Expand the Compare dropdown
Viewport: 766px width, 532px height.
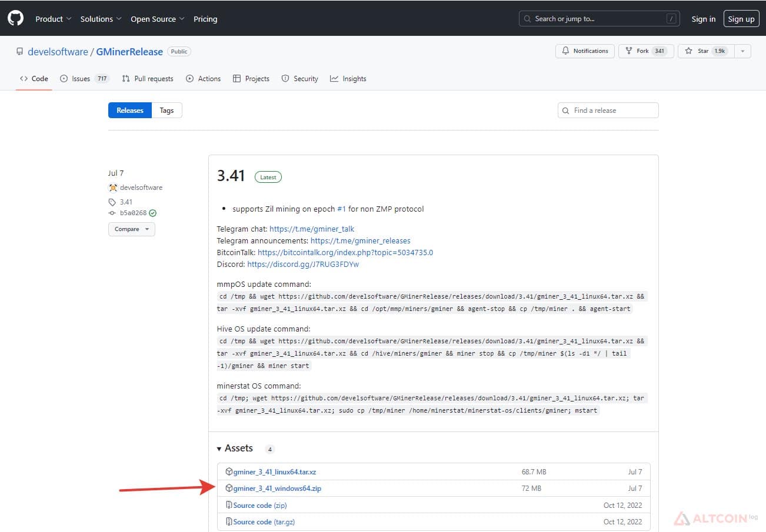(x=132, y=229)
